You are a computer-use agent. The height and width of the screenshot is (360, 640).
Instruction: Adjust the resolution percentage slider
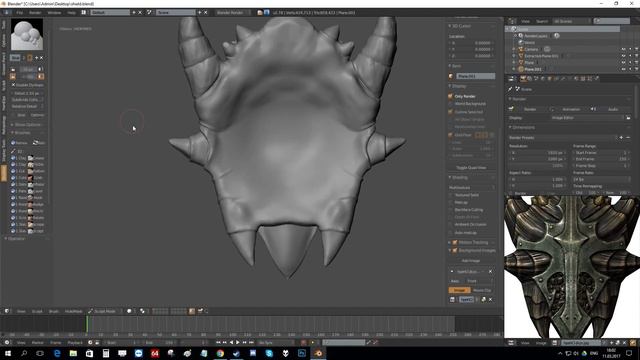tap(536, 166)
